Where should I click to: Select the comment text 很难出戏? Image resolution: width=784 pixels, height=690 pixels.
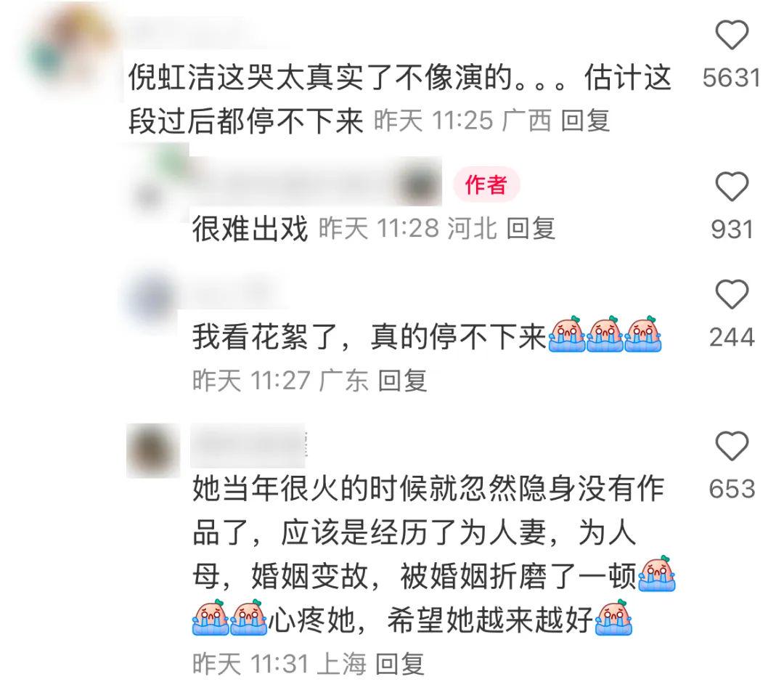point(250,229)
